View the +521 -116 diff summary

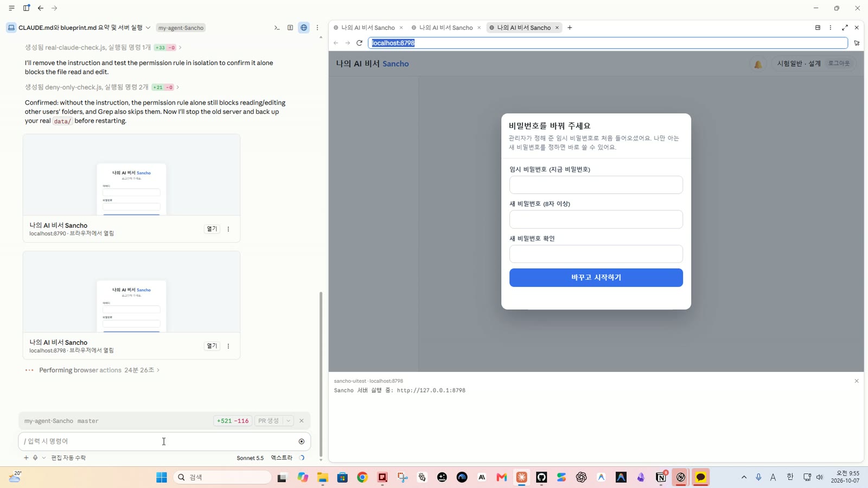[233, 421]
